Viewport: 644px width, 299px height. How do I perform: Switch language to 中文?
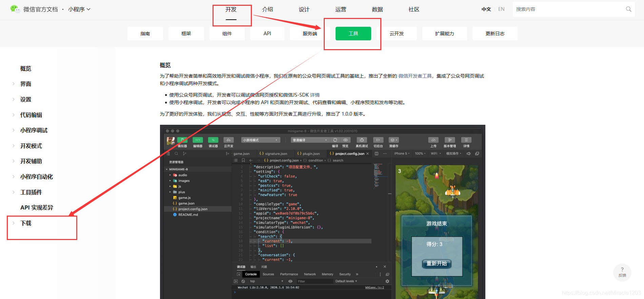click(486, 9)
